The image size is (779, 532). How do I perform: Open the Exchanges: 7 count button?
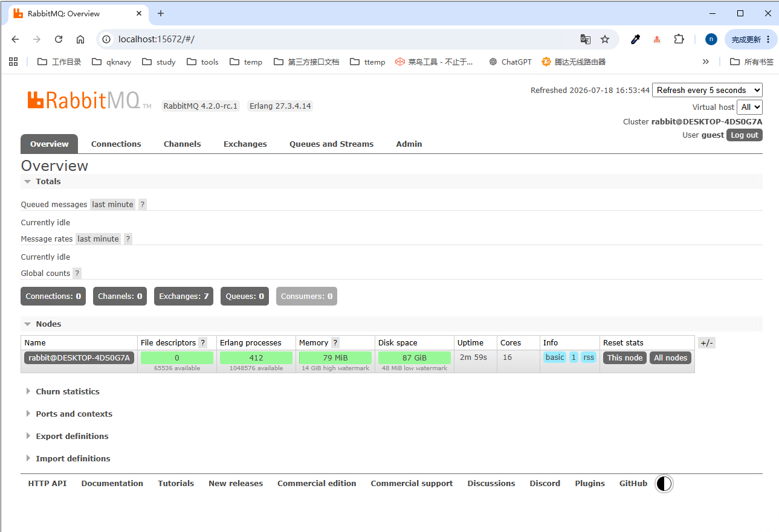point(184,296)
